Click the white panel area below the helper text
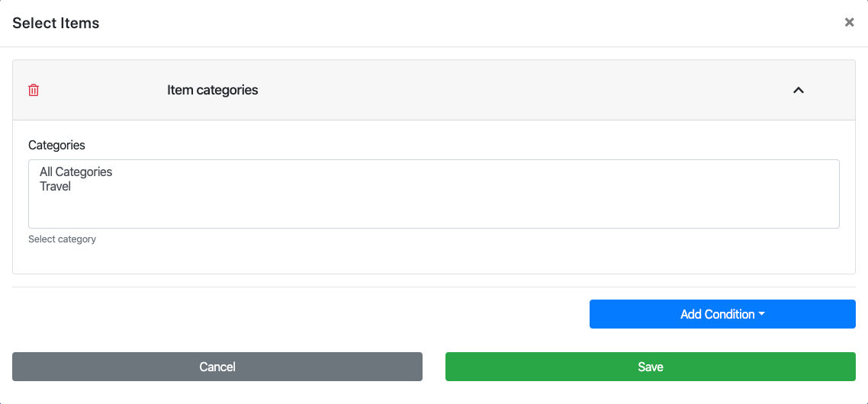This screenshot has height=404, width=868. point(433,259)
